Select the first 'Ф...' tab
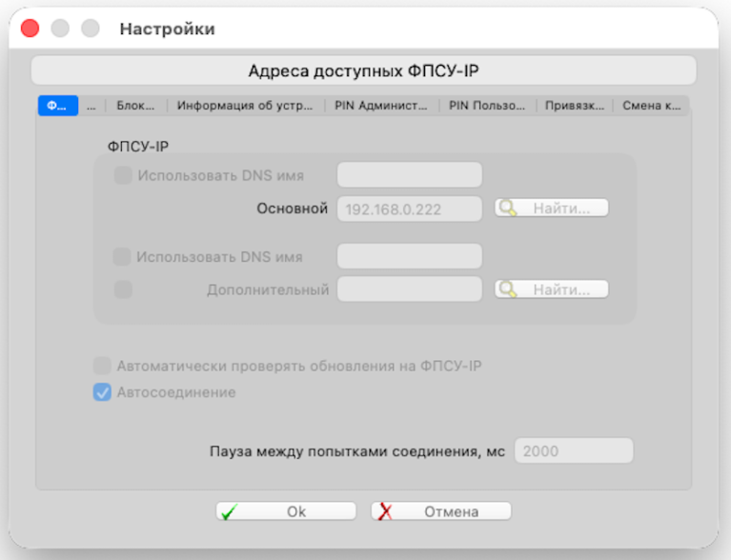Viewport: 731px width, 560px height. [x=58, y=106]
